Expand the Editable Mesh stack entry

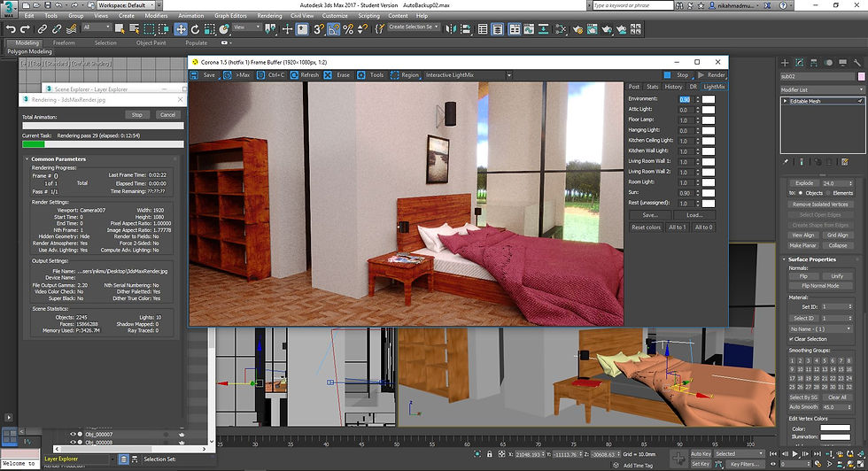(x=785, y=101)
